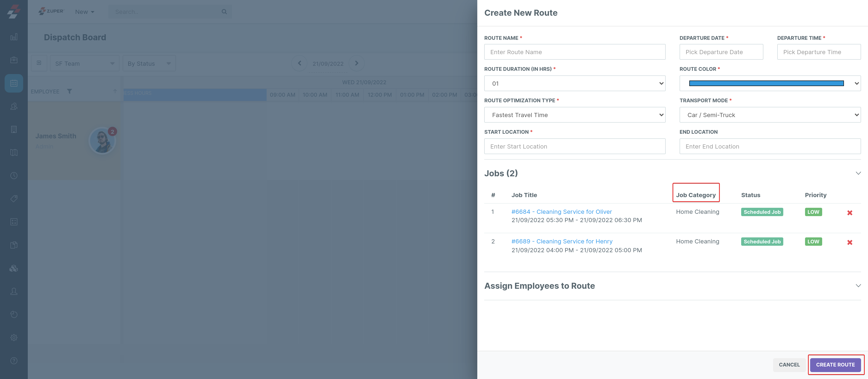This screenshot has width=868, height=379.
Task: Click the CREATE ROUTE button
Action: coord(835,364)
